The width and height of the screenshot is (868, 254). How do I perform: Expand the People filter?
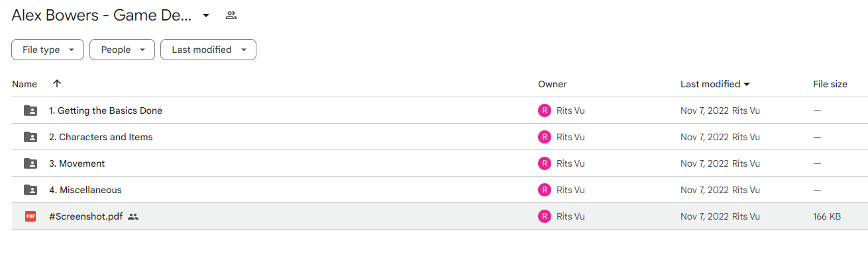[x=123, y=50]
